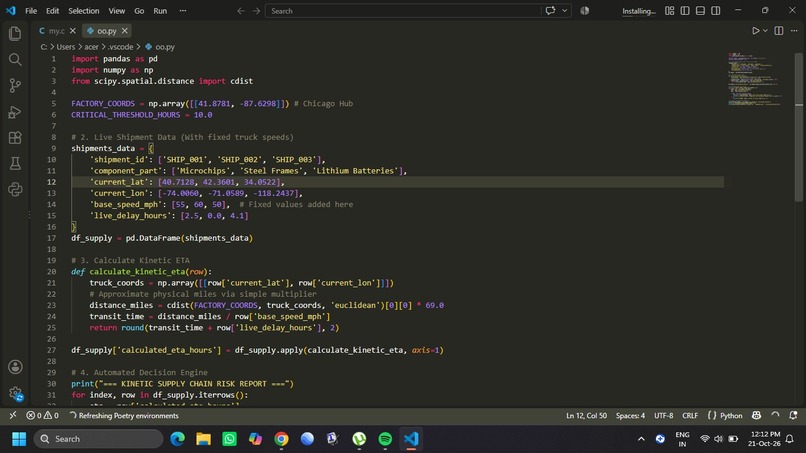Open Google Chrome from the taskbar

click(x=281, y=439)
